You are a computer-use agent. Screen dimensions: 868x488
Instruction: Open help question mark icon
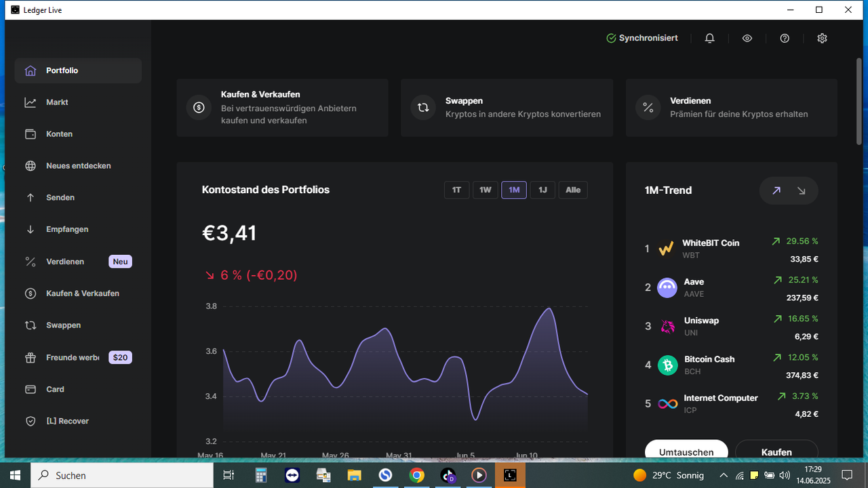[785, 39]
